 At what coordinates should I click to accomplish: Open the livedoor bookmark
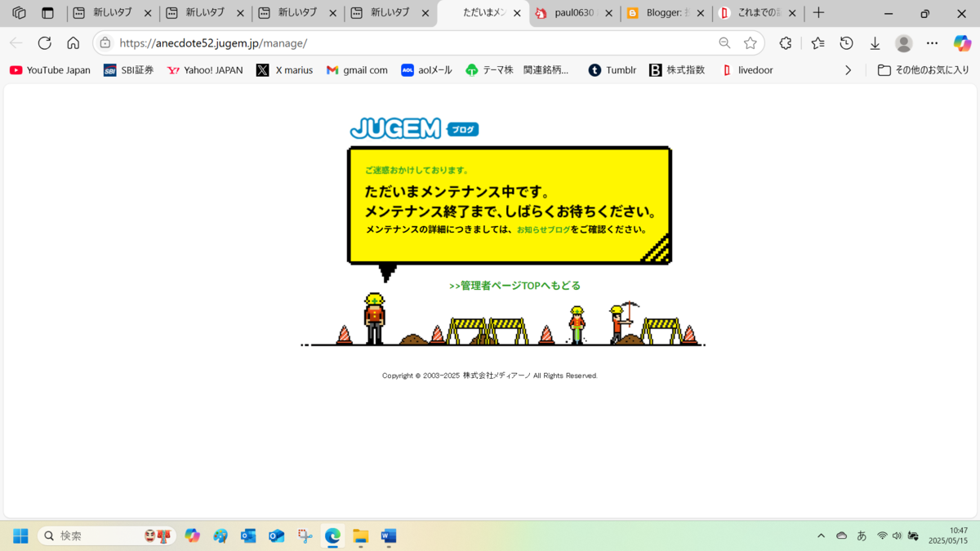[x=747, y=70]
